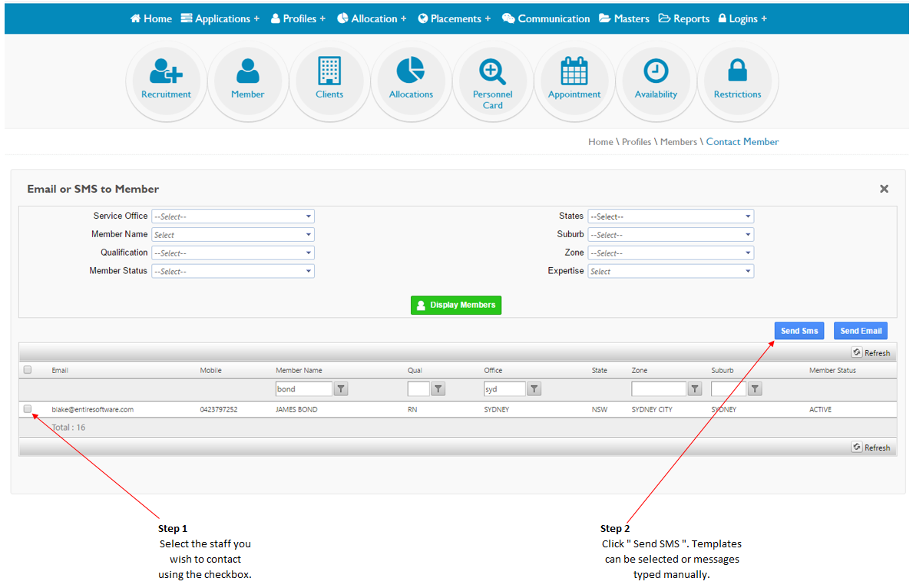The height and width of the screenshot is (588, 916).
Task: Click the Send Sms button
Action: (799, 331)
